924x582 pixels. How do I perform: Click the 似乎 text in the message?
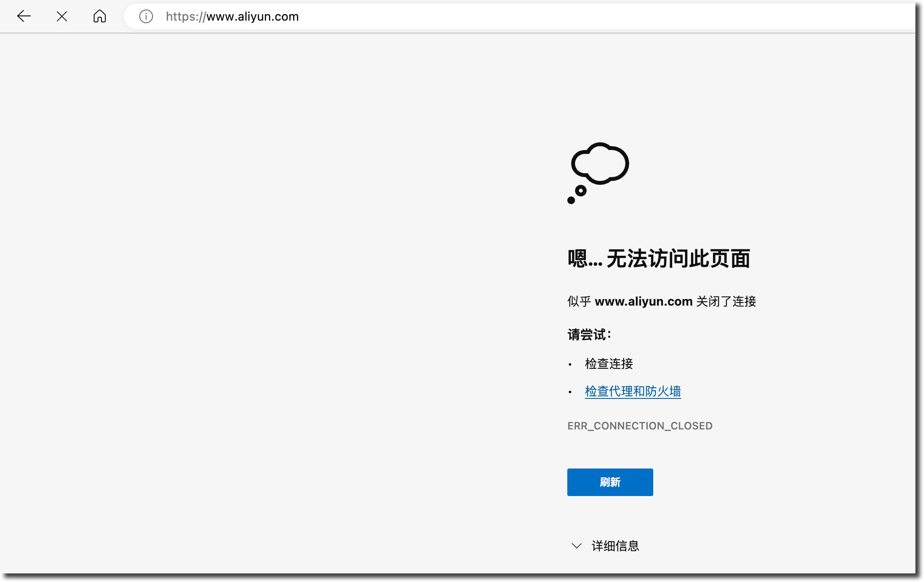[579, 301]
